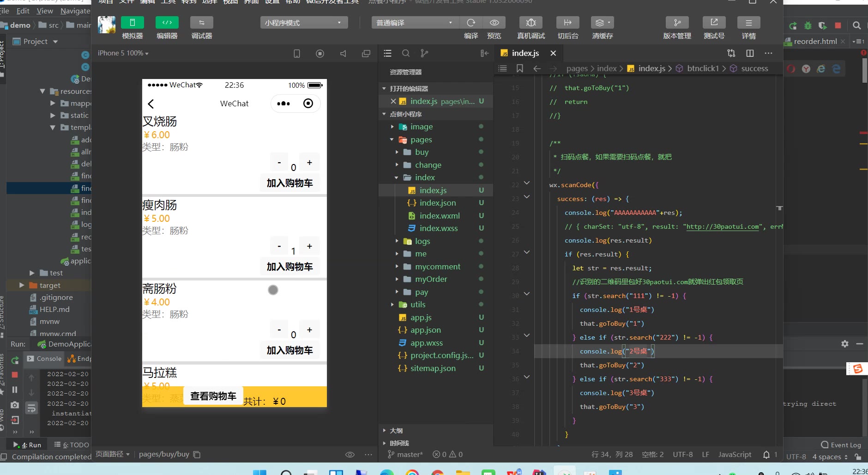Click 加入购物车 for 叉烧肠
The image size is (868, 475).
pos(289,183)
